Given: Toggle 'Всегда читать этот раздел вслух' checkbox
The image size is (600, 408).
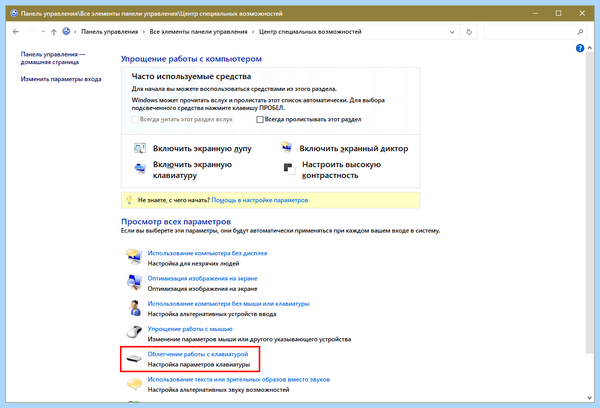Looking at the screenshot, I should 135,119.
